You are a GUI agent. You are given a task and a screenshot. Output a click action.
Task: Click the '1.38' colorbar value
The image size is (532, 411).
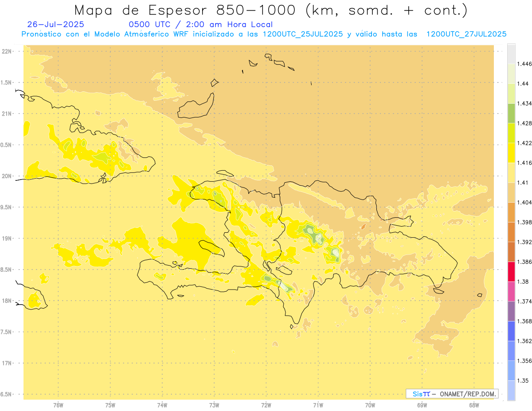tap(524, 282)
